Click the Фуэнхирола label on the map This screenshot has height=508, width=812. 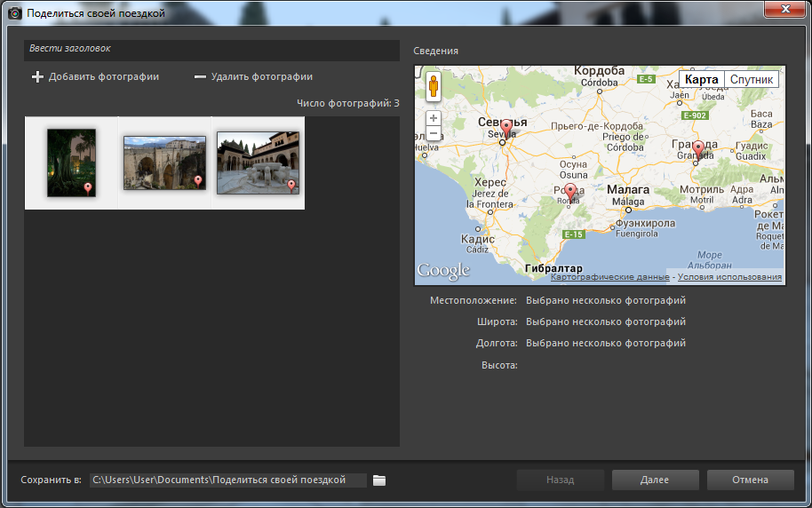[x=645, y=223]
